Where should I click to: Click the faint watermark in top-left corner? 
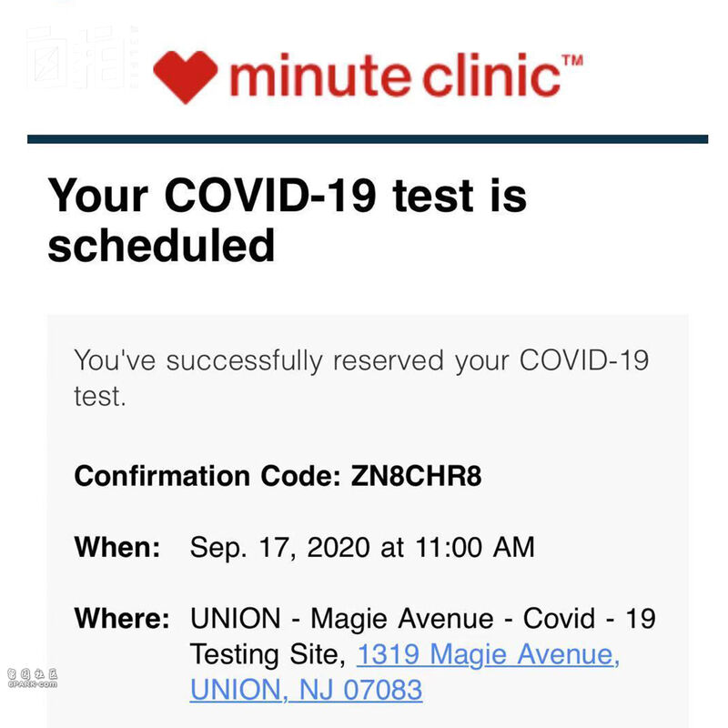tap(82, 57)
